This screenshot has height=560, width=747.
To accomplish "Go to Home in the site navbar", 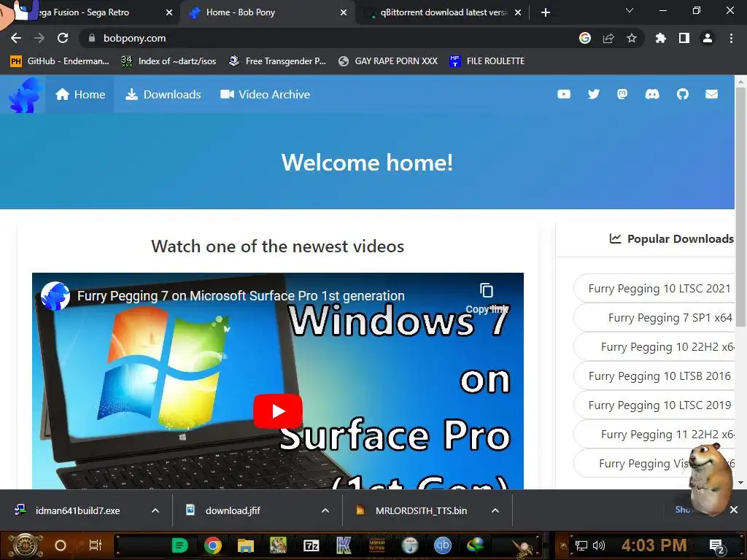I will [80, 94].
